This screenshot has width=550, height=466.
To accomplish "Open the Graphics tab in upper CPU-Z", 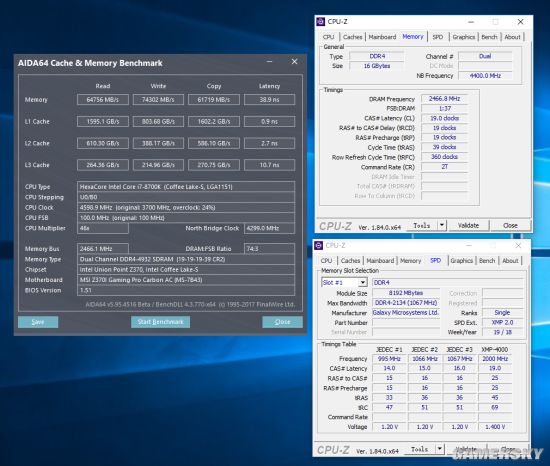I will [x=463, y=37].
